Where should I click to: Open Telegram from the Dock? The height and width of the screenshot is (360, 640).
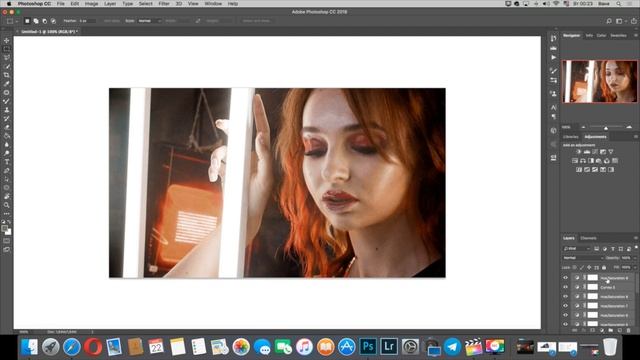(x=452, y=347)
